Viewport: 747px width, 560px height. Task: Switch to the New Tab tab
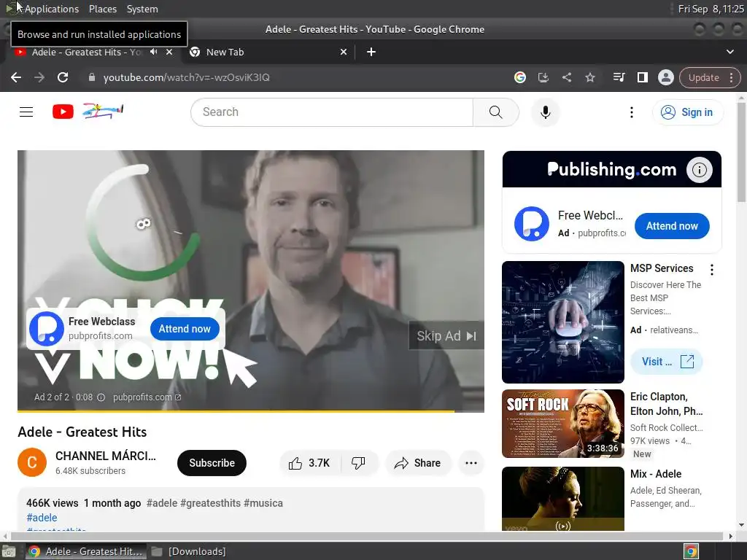coord(267,52)
